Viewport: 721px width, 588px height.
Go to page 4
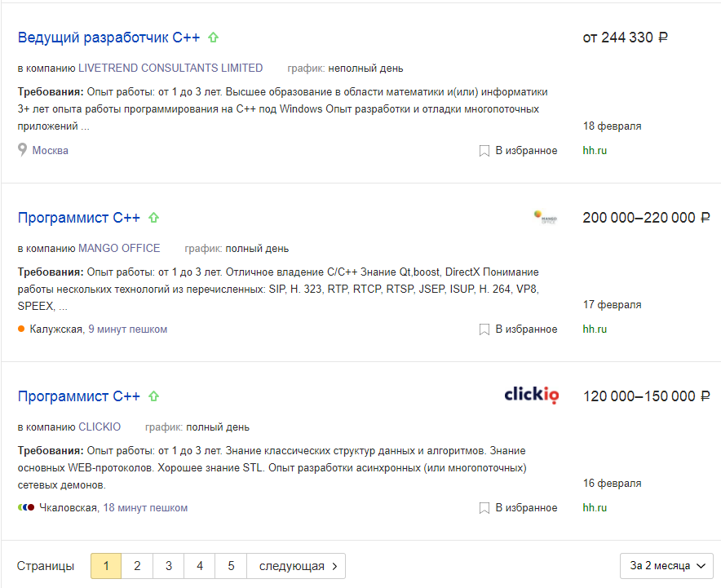(200, 566)
